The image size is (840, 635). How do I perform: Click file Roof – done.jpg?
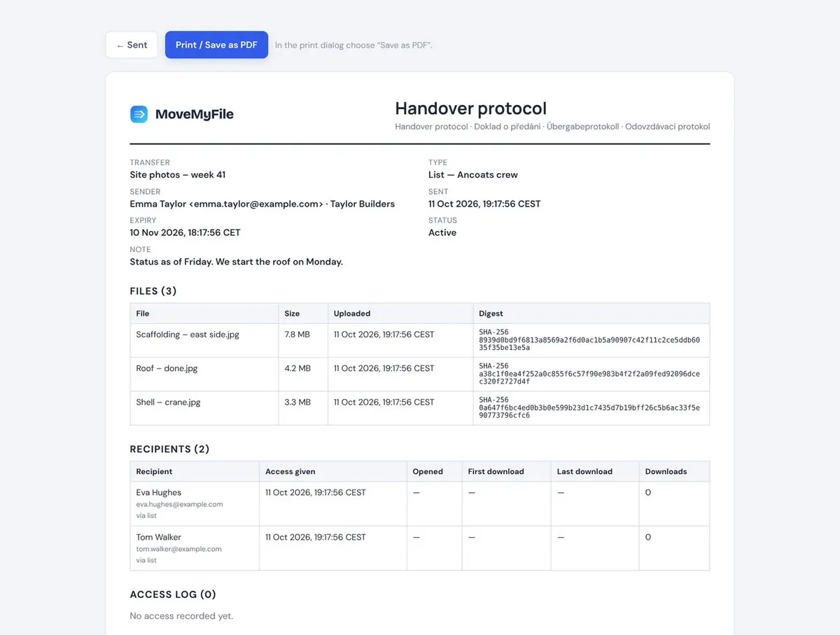coord(167,368)
